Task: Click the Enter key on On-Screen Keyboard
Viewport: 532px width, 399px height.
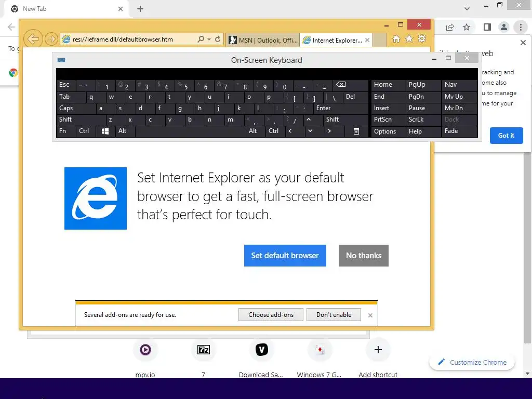Action: pyautogui.click(x=341, y=108)
